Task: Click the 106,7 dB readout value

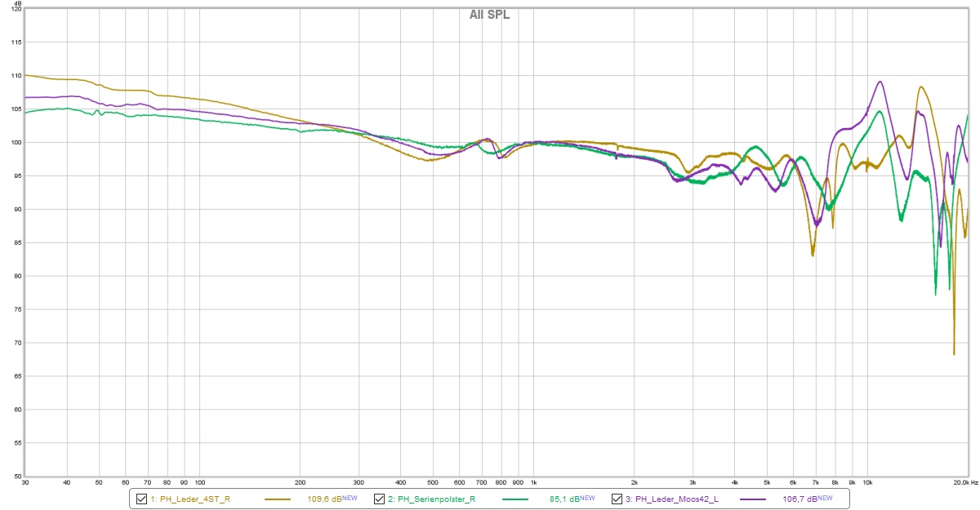Action: point(802,499)
